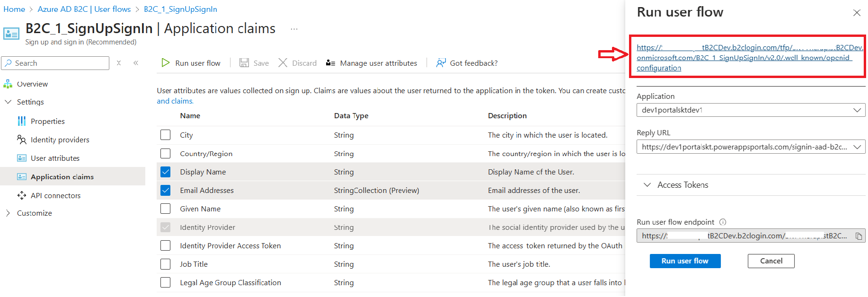Click the Manage user attributes icon
Viewport: 868px width, 297px height.
tap(330, 63)
